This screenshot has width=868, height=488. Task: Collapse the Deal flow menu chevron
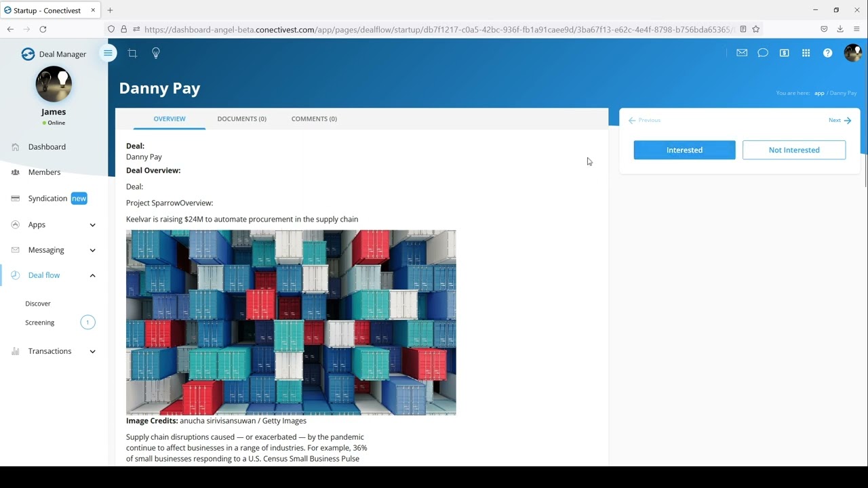(93, 275)
